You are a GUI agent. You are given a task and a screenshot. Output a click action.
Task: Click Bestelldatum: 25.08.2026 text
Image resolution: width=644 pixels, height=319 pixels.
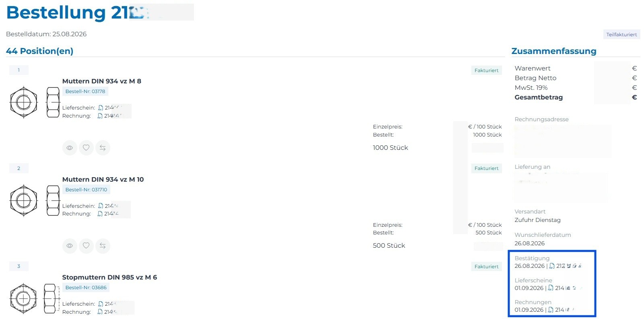coord(46,34)
